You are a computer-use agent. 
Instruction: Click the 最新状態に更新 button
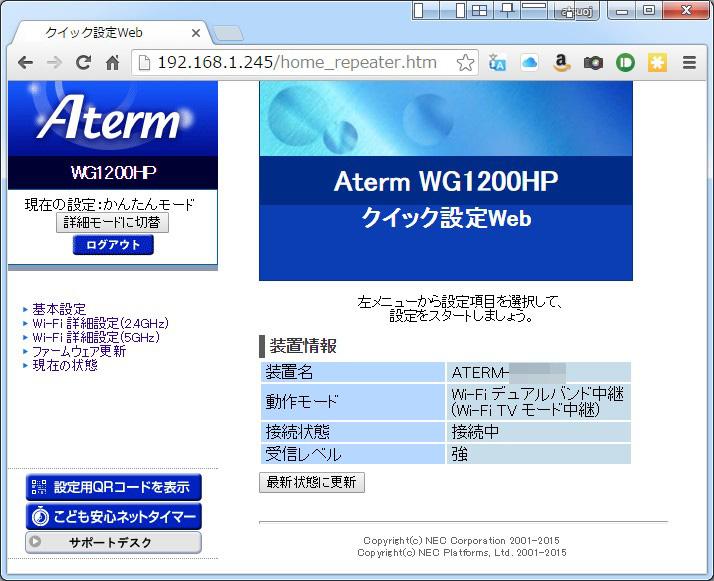tap(311, 482)
